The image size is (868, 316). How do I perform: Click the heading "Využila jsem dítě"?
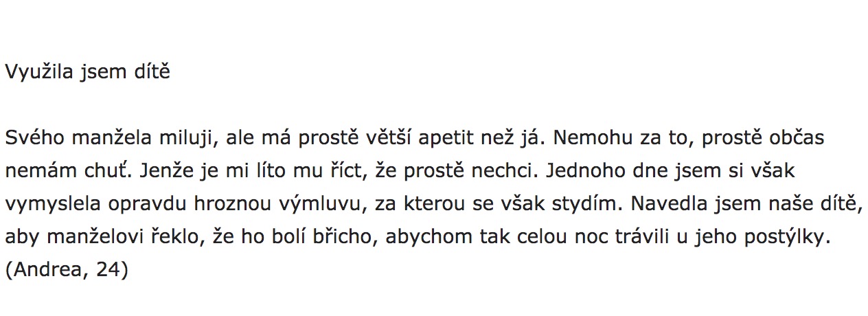click(x=87, y=72)
